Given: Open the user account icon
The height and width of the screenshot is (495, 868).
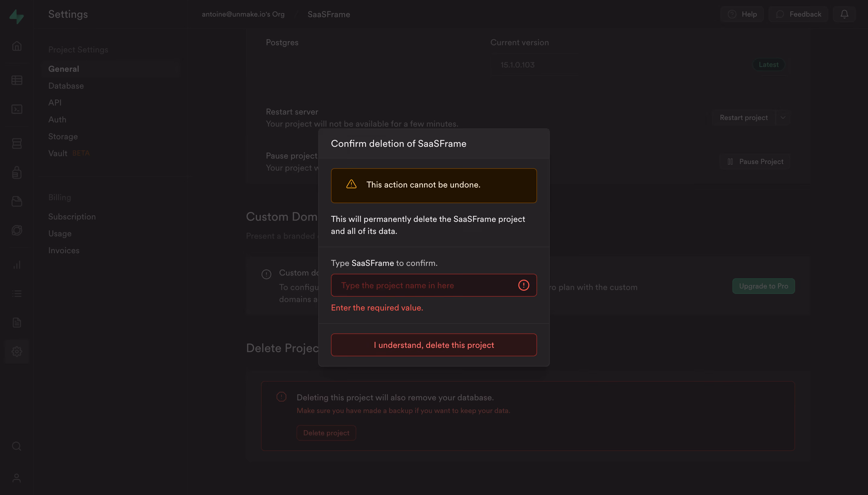Looking at the screenshot, I should coord(17,478).
